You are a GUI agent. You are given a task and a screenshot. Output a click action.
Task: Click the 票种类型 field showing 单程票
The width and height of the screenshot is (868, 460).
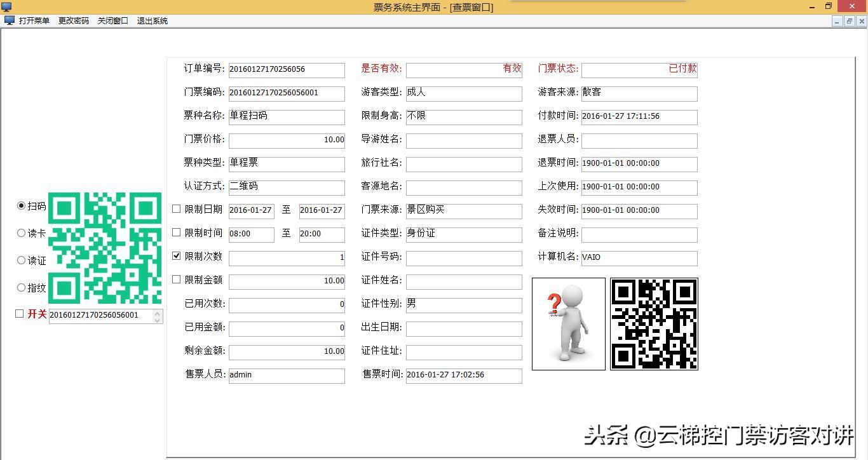coord(287,164)
